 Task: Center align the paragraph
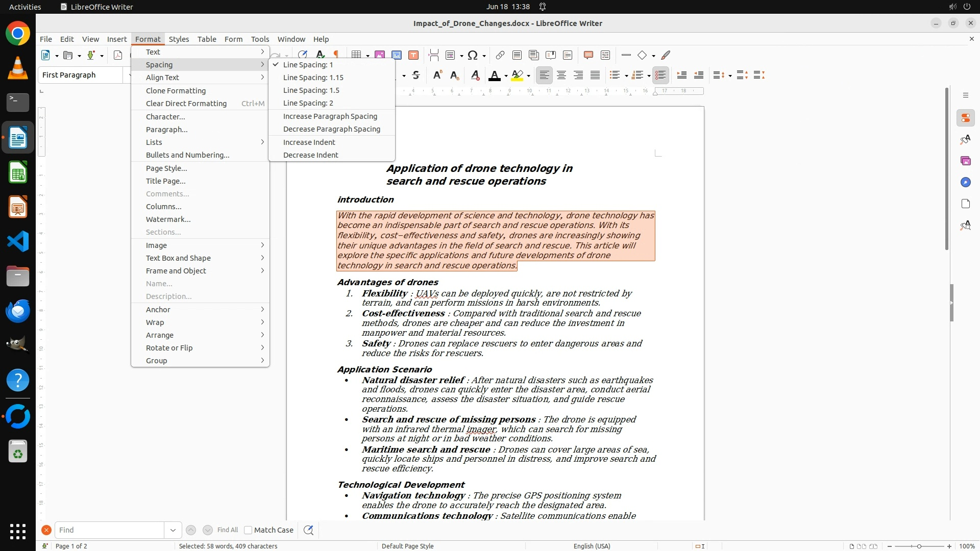point(561,76)
